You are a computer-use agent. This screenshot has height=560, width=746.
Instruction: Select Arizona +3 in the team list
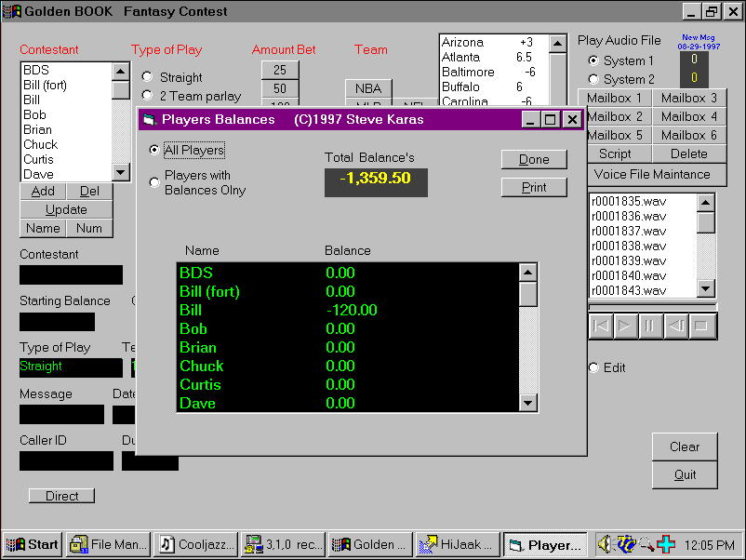pyautogui.click(x=494, y=43)
